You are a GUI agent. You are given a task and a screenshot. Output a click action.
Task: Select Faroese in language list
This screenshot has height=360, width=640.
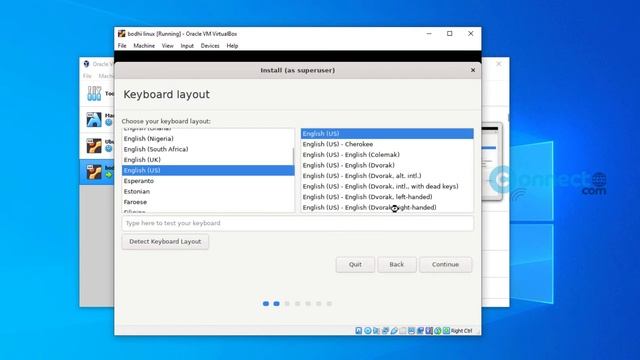pyautogui.click(x=208, y=202)
